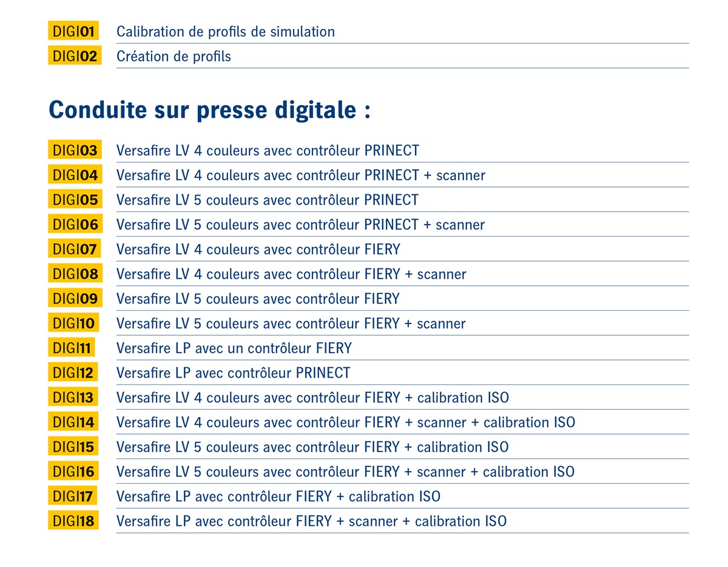This screenshot has width=728, height=567.
Task: Select the DIGI15 description text
Action: pos(312,447)
